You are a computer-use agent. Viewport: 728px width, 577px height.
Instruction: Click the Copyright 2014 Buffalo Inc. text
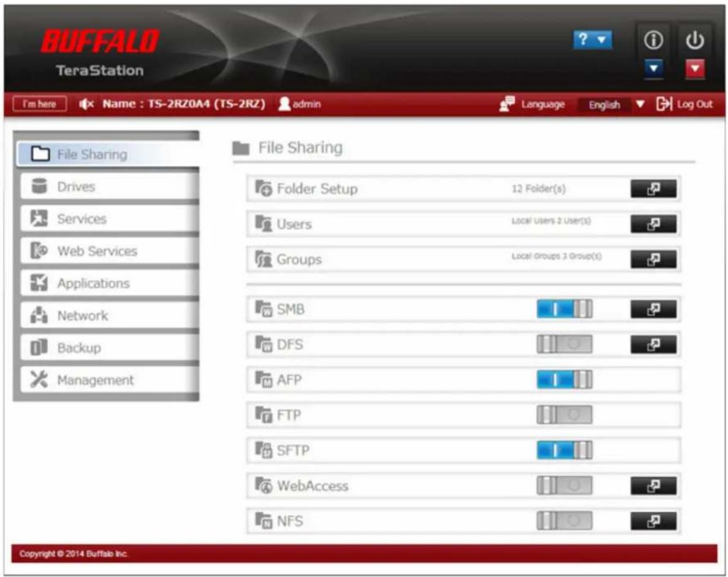pos(74,554)
